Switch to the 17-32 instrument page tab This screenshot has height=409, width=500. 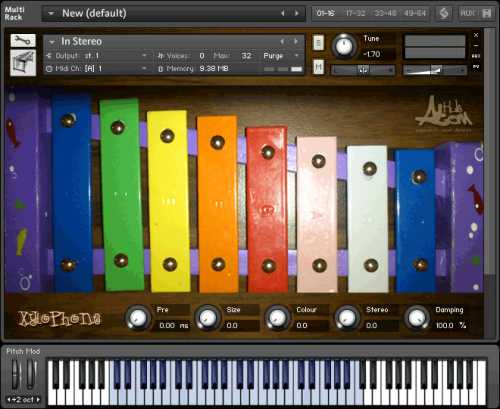pyautogui.click(x=355, y=13)
